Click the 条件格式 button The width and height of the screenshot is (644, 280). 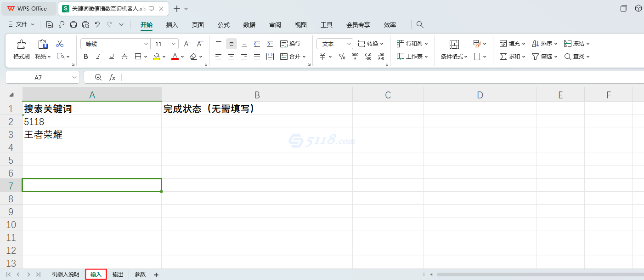(454, 50)
